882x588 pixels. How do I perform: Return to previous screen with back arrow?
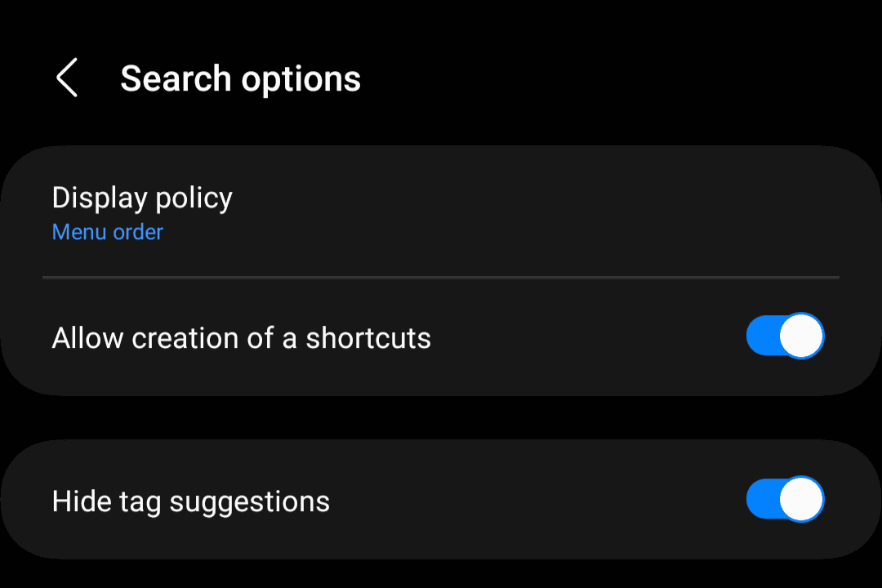pyautogui.click(x=67, y=78)
